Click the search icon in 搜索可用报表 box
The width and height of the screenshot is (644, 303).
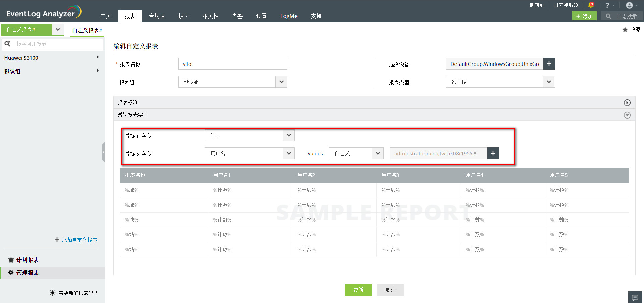[x=7, y=44]
